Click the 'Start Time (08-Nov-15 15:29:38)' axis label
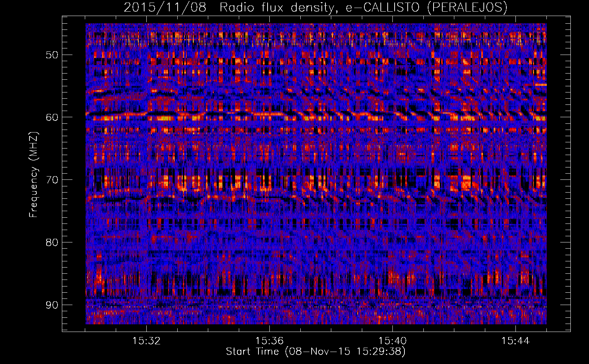The width and height of the screenshot is (589, 364). click(x=316, y=351)
